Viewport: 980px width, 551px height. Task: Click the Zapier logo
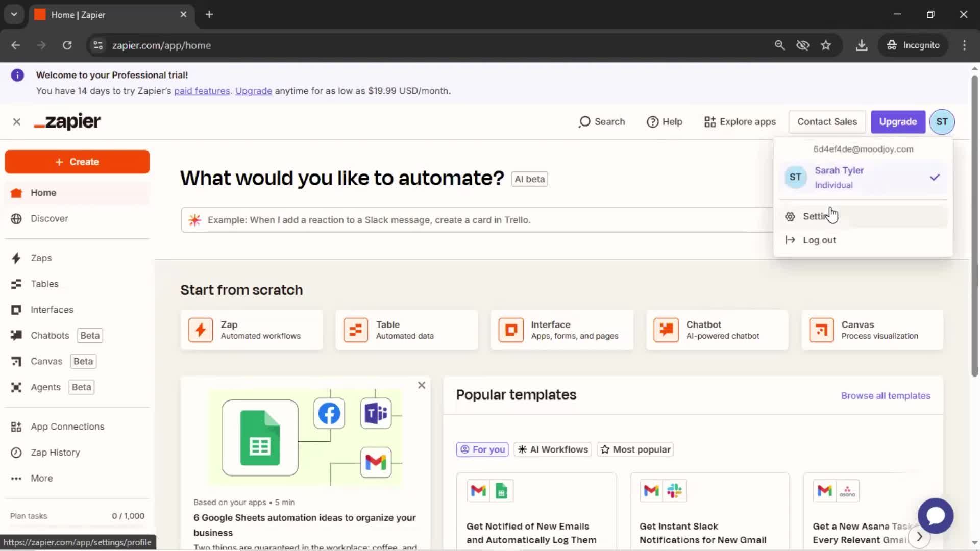click(67, 121)
